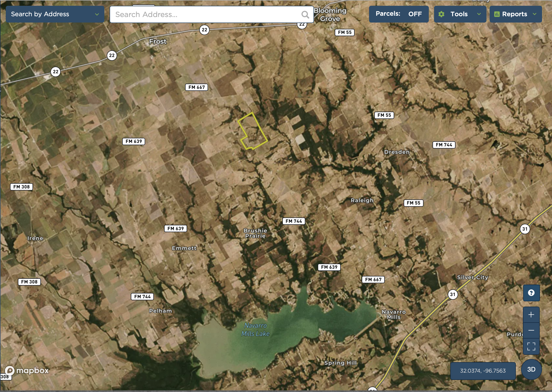
Task: Expand the Tools menu chevron
Action: (x=479, y=14)
